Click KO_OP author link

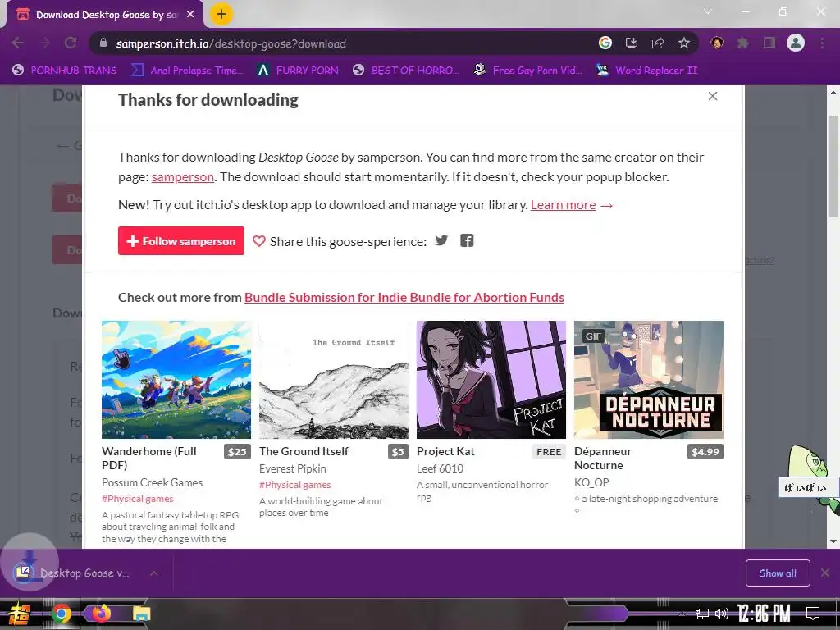pos(591,482)
